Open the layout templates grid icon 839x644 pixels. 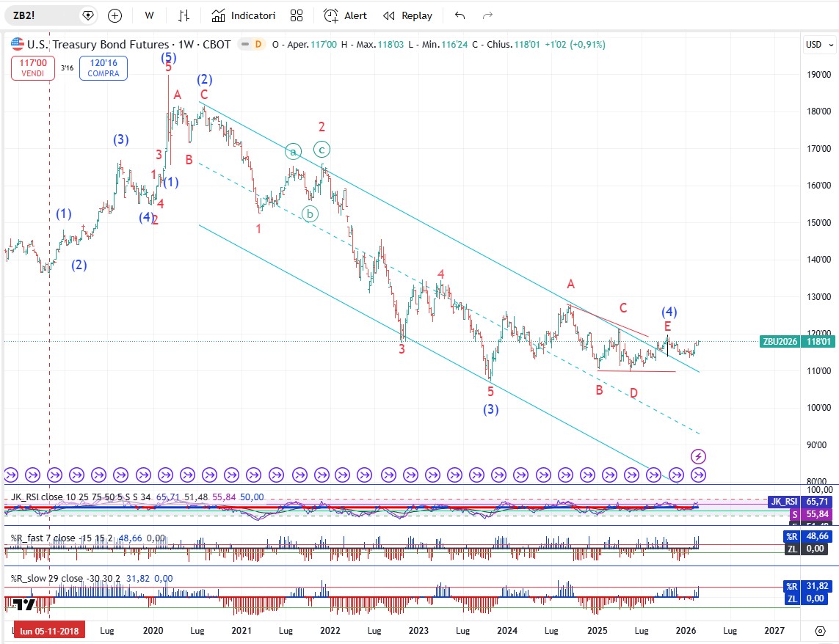297,15
